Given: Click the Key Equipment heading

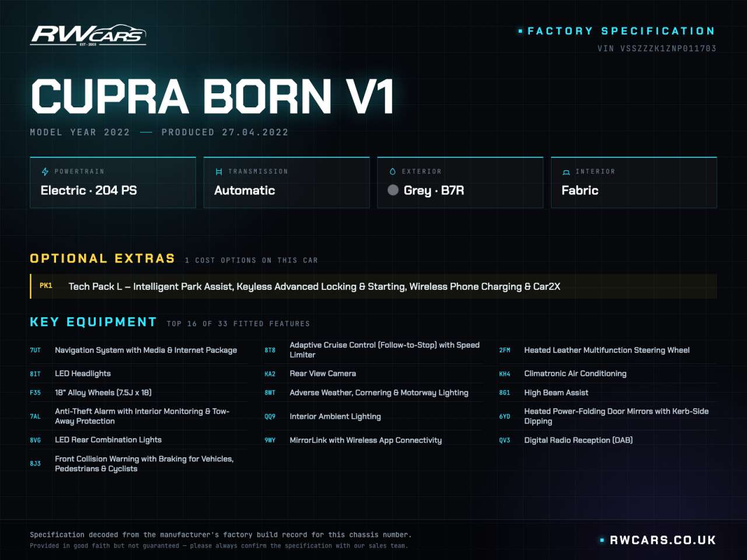Looking at the screenshot, I should [93, 322].
